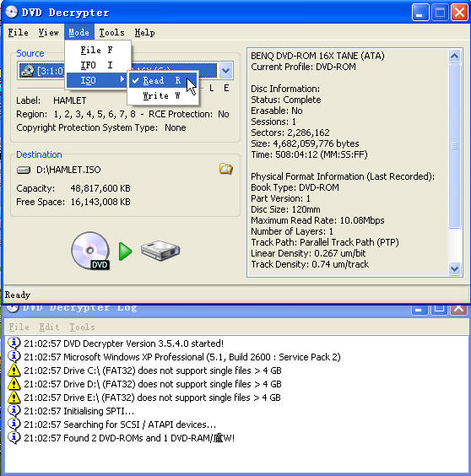Screen dimensions: 471x476
Task: Click the D:\HAMLET.ISO destination path
Action: coord(68,170)
